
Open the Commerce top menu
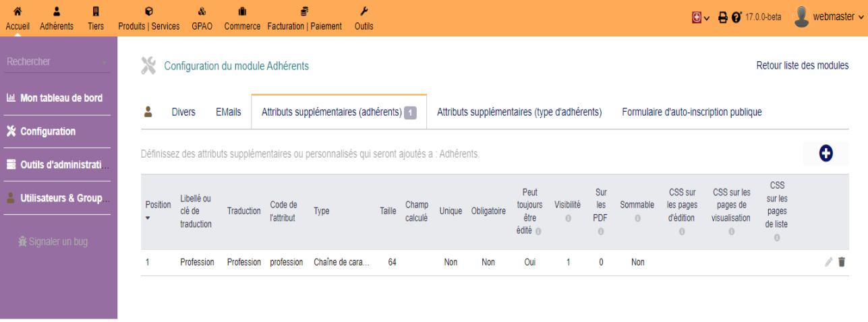click(x=242, y=18)
